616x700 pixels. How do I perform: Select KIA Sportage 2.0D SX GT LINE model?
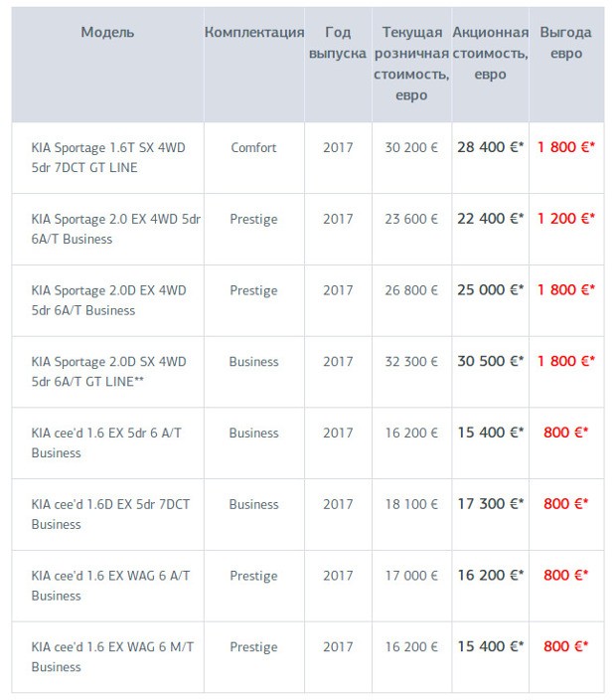pyautogui.click(x=108, y=372)
